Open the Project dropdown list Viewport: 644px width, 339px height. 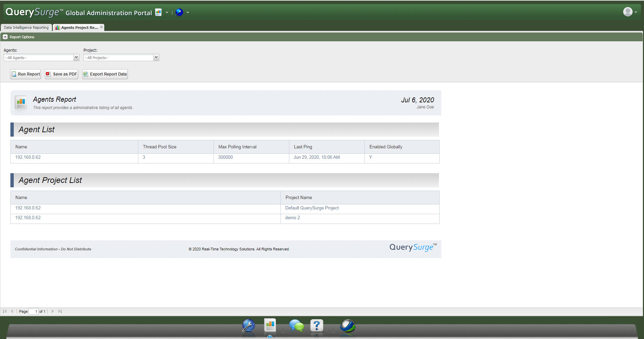[156, 57]
